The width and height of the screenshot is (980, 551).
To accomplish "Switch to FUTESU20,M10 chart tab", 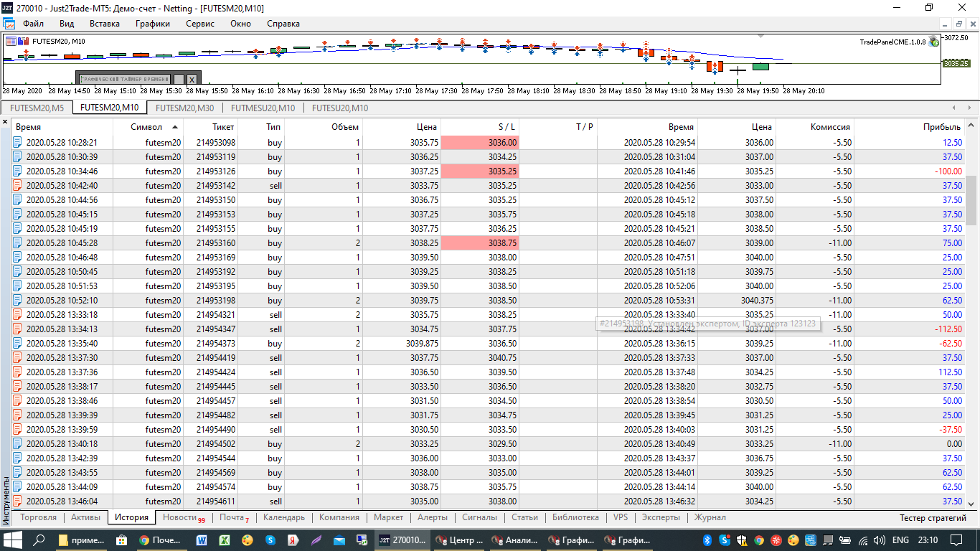I will click(x=339, y=108).
